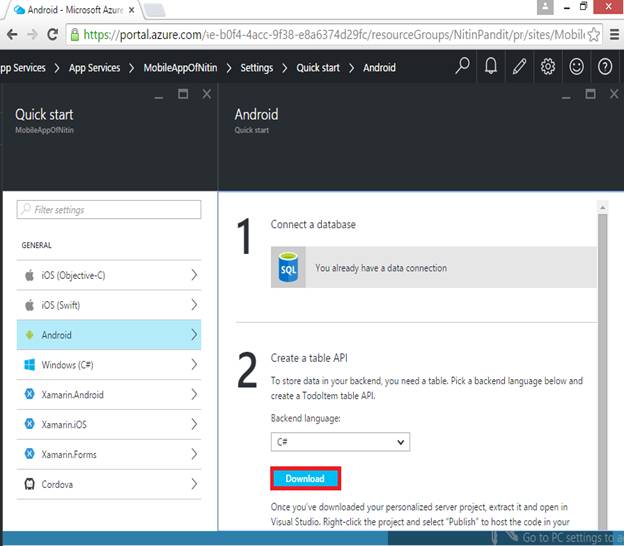Click the green padlock in address bar
Viewport: 624px width, 546px height.
(74, 35)
